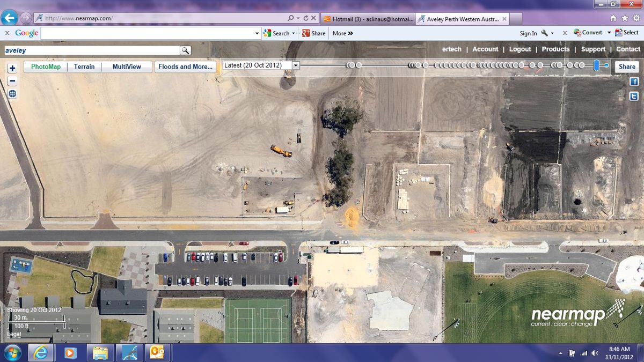Go back with the browser back arrow
644x362 pixels.
click(x=9, y=18)
